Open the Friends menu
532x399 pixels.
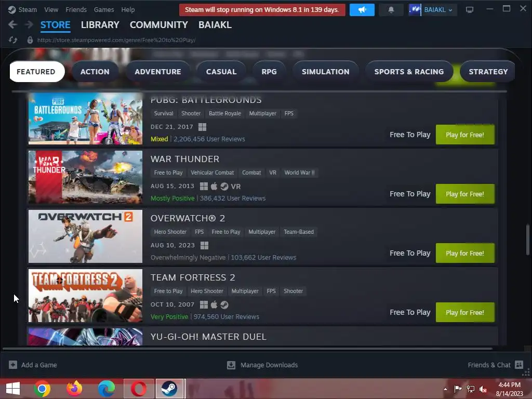76,10
